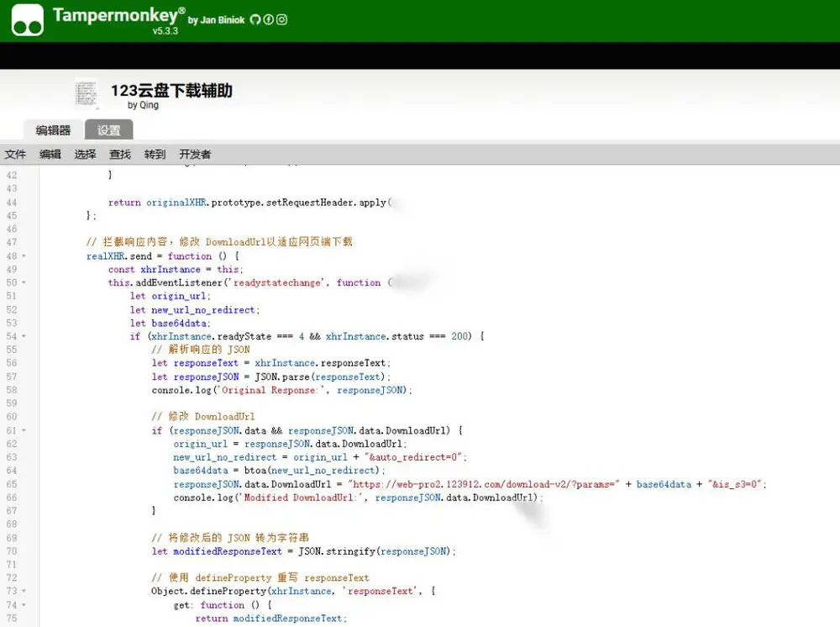Click the 'return originalXHR.prototype.setRequestHeader.apply' line
Image resolution: width=840 pixels, height=627 pixels.
[x=250, y=203]
